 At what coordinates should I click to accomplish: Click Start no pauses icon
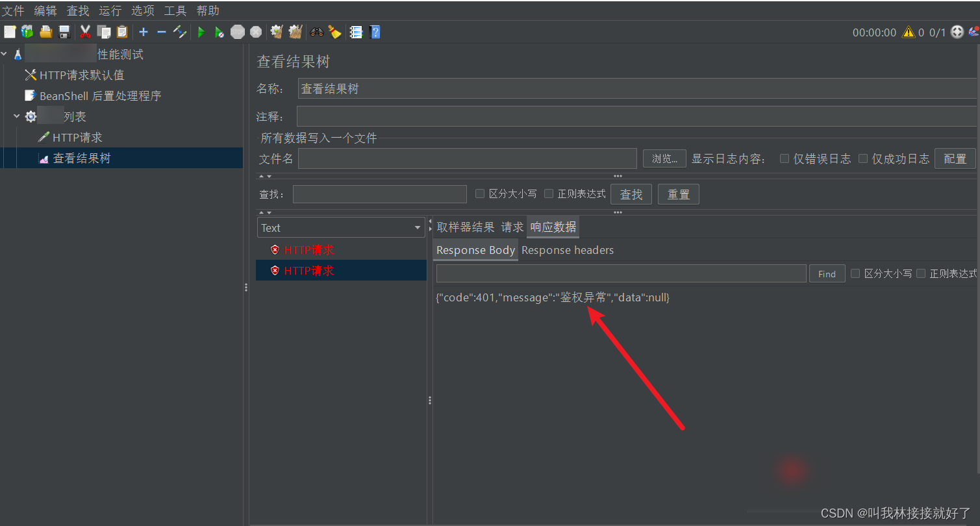point(220,32)
